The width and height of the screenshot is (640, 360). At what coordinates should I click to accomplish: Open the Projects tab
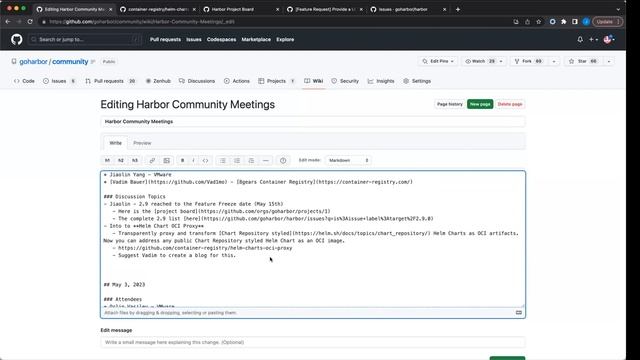pos(276,81)
